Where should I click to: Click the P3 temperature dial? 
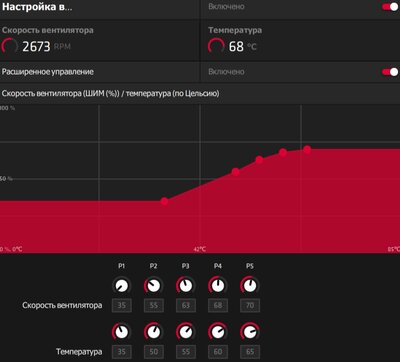(x=186, y=332)
